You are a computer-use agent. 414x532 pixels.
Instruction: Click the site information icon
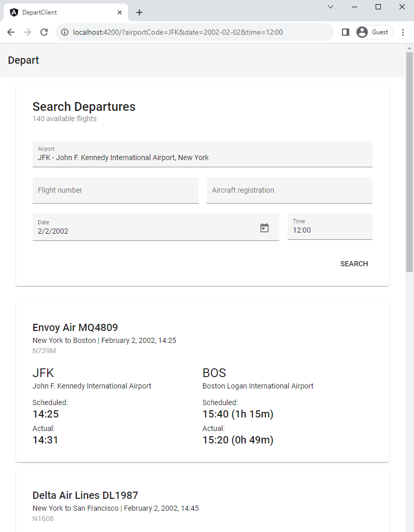65,32
